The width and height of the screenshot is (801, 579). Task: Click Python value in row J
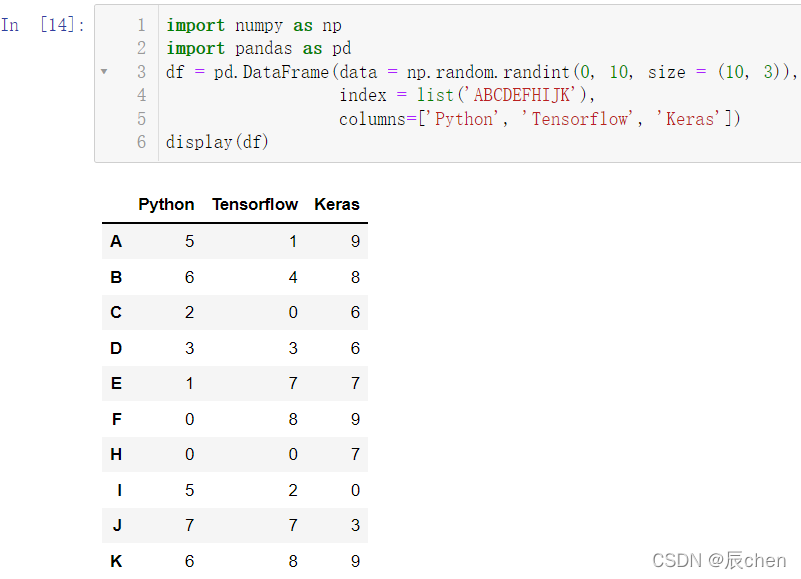(190, 525)
